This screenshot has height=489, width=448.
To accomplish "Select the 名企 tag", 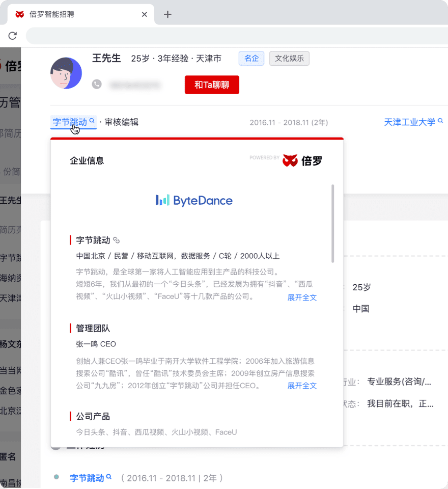I will [251, 58].
